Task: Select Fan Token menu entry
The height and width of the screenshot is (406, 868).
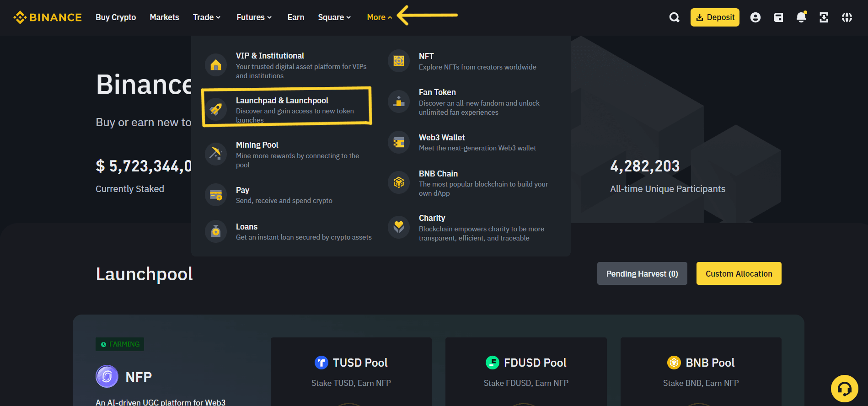Action: 471,101
